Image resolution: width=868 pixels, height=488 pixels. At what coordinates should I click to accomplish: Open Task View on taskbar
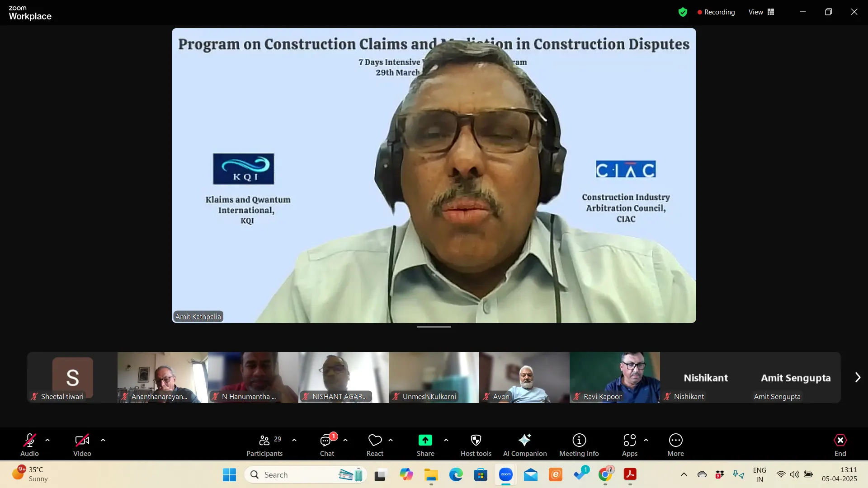pos(380,474)
